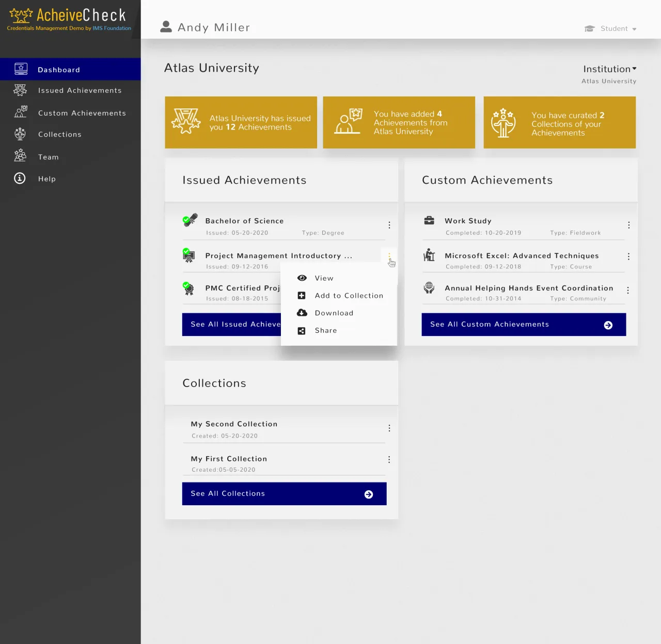661x644 pixels.
Task: Open options for Microsoft Excel: Advanced Techniques
Action: [628, 256]
